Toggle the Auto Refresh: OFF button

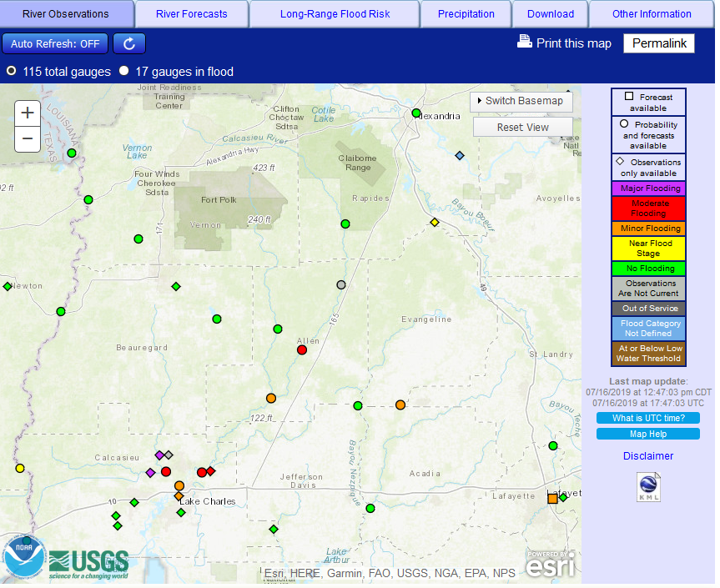tap(55, 43)
